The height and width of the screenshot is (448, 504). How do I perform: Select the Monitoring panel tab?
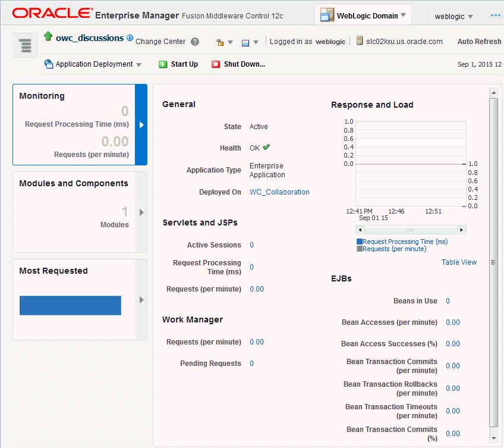[74, 124]
